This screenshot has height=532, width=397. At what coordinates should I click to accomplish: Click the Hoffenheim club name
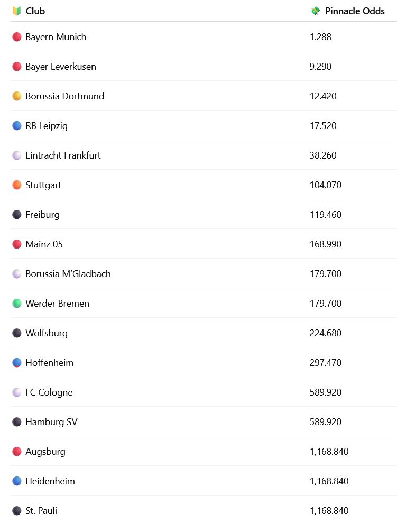coord(50,363)
